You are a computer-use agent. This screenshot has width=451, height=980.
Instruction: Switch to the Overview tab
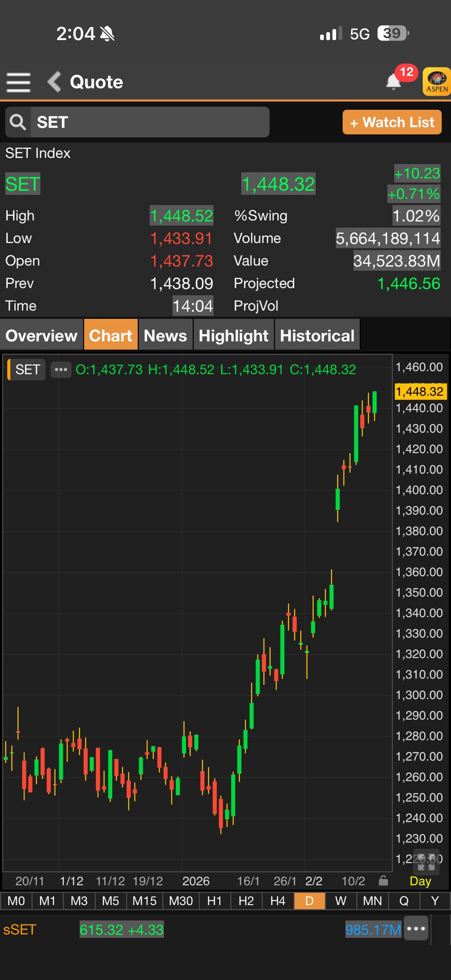coord(41,336)
